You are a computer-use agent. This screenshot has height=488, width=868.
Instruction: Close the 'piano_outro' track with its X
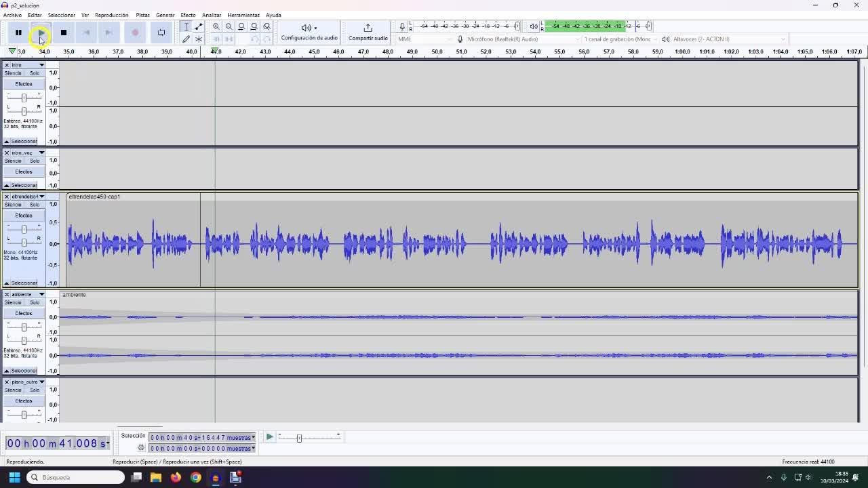click(x=7, y=382)
